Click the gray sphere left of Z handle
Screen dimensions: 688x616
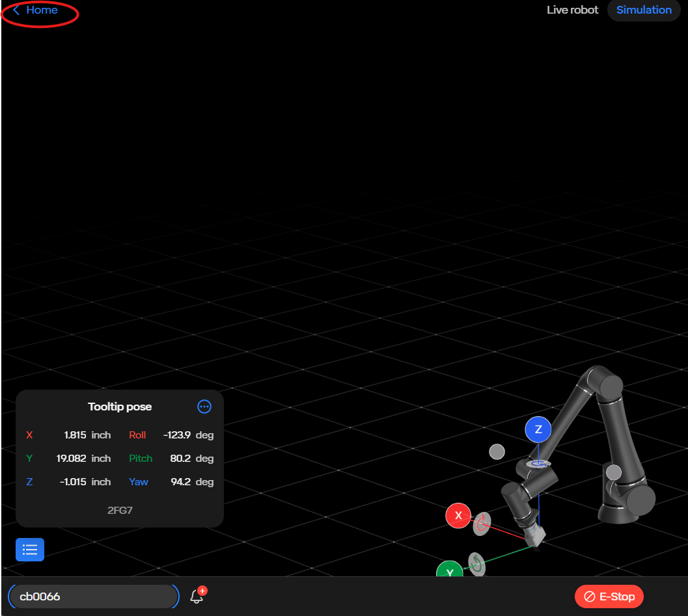[x=497, y=451]
